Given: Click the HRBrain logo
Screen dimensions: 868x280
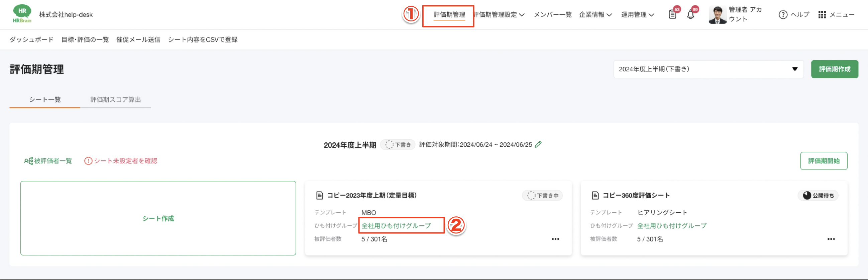Looking at the screenshot, I should (22, 14).
